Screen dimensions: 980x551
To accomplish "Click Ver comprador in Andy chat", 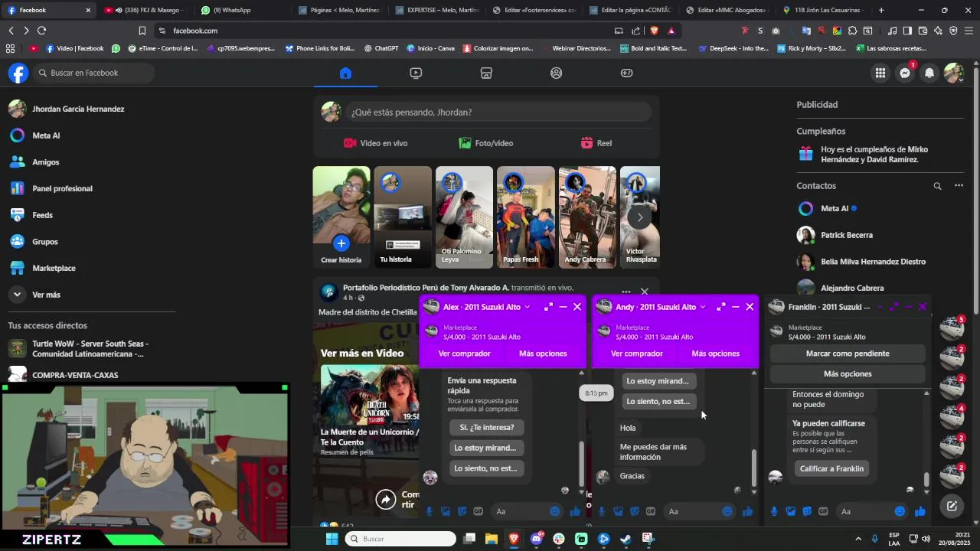I will click(x=636, y=354).
